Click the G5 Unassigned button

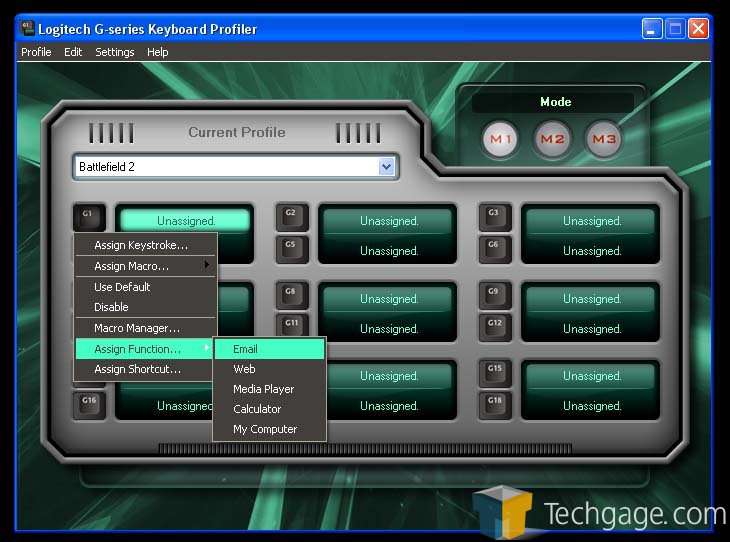pyautogui.click(x=388, y=251)
